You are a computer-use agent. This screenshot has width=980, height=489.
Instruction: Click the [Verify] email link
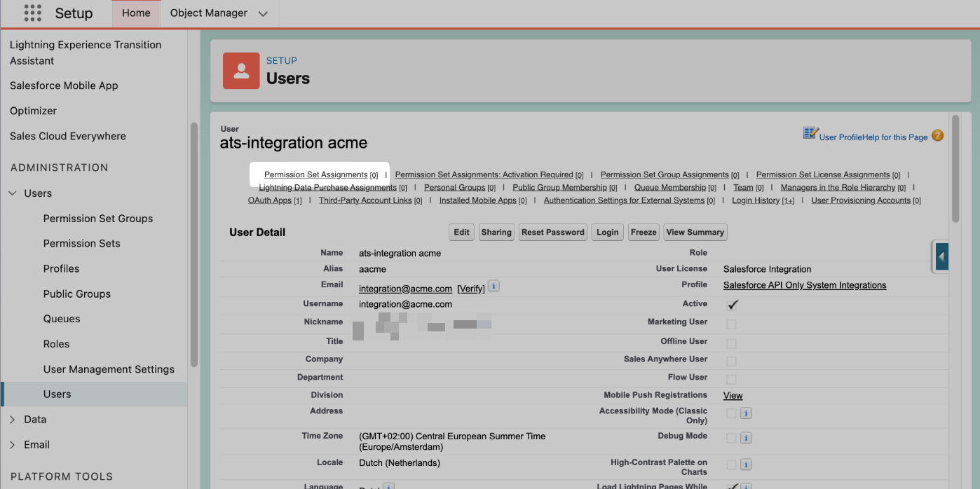pos(470,289)
